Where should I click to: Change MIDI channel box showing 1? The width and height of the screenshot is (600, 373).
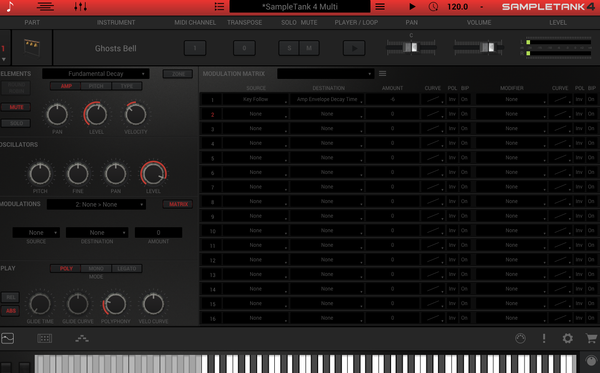pos(195,48)
